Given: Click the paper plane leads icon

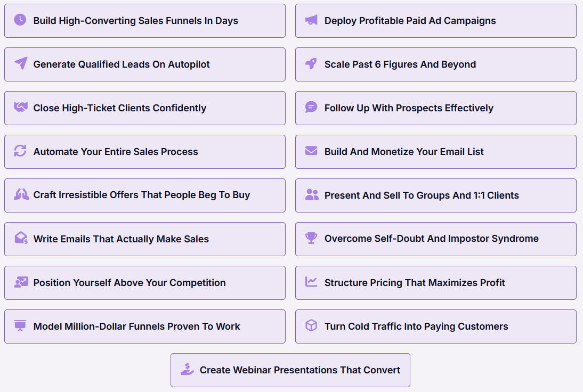Looking at the screenshot, I should [x=20, y=64].
